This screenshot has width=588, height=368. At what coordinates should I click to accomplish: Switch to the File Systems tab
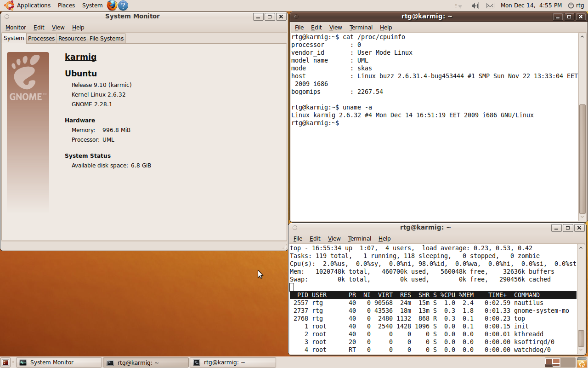[x=107, y=39]
